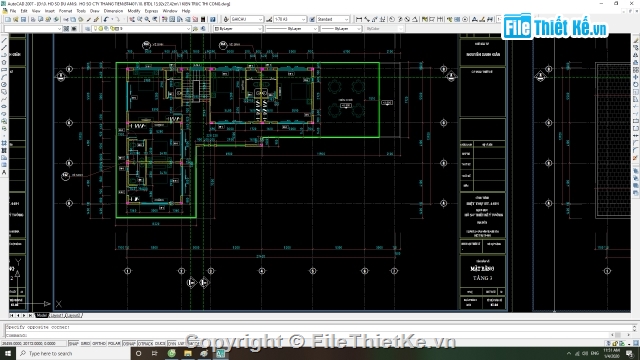Select the Multiline Text tool
Screen dimensions: 640x360
tap(4, 173)
